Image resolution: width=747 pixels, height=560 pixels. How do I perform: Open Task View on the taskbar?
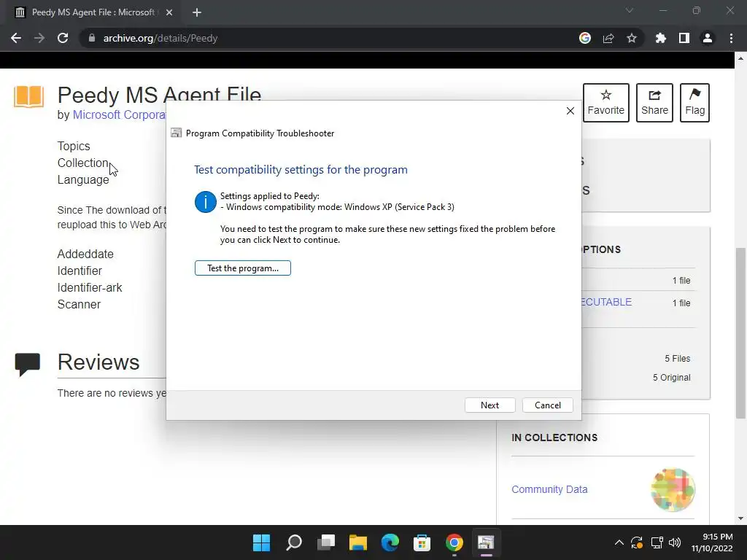click(x=326, y=542)
